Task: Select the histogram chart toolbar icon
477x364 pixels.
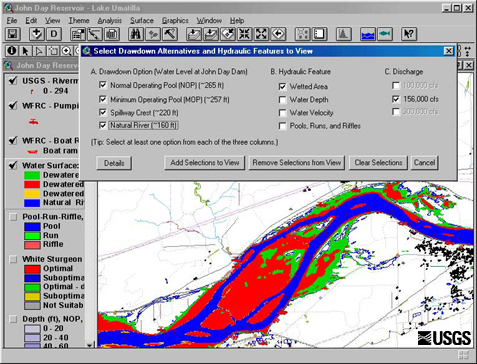Action: coord(343,34)
